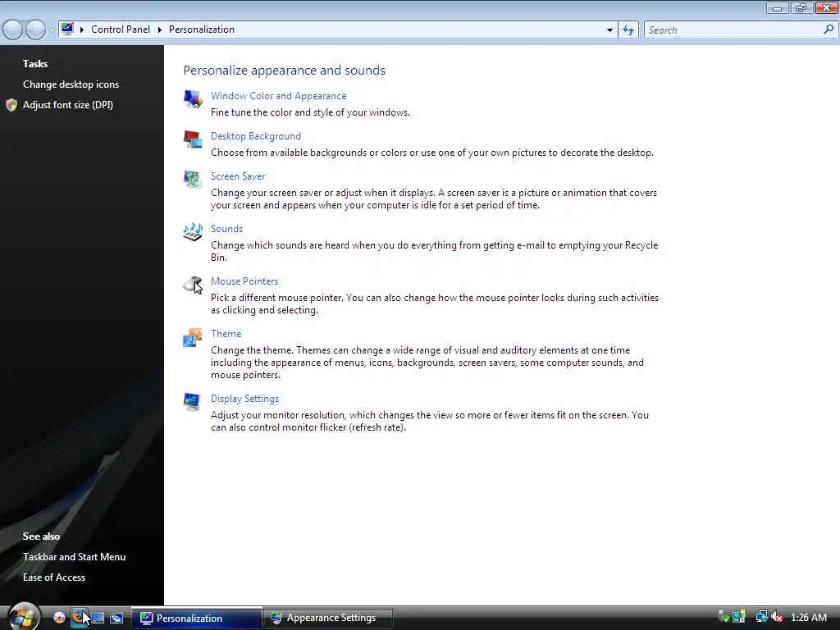
Task: Open the Mouse Pointers link
Action: point(244,281)
